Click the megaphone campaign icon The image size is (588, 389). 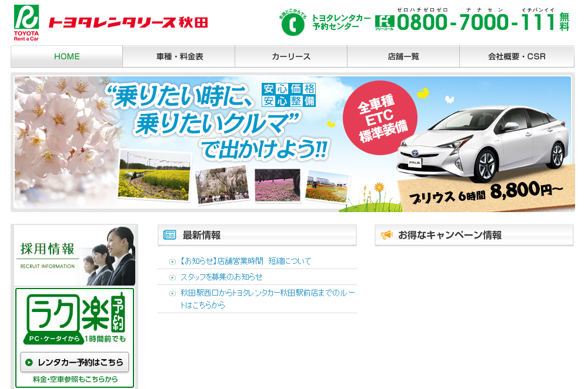click(387, 235)
